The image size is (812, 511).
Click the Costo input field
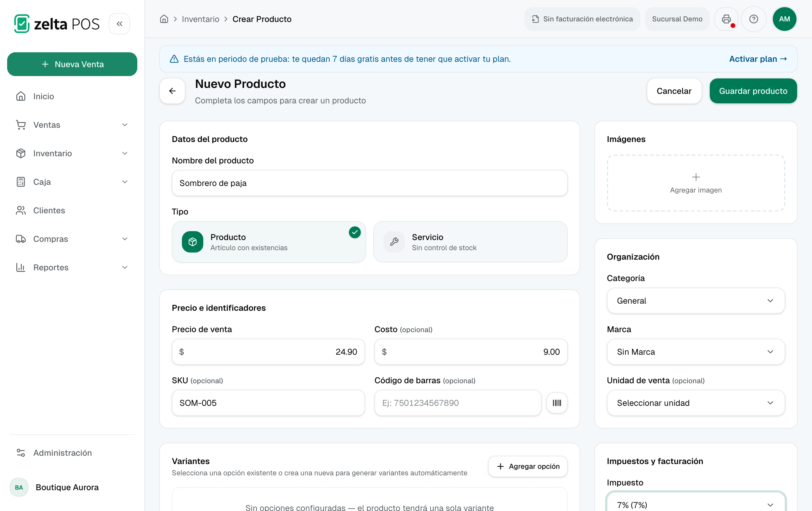(x=471, y=351)
